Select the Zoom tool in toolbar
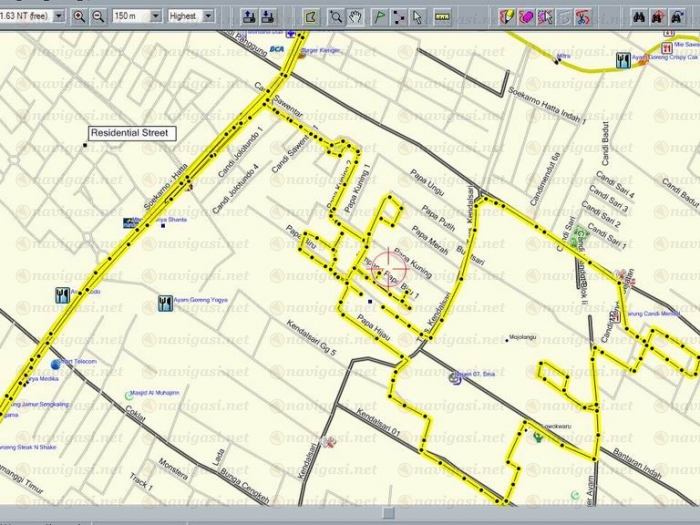Viewport: 700px width, 525px height. [x=337, y=16]
